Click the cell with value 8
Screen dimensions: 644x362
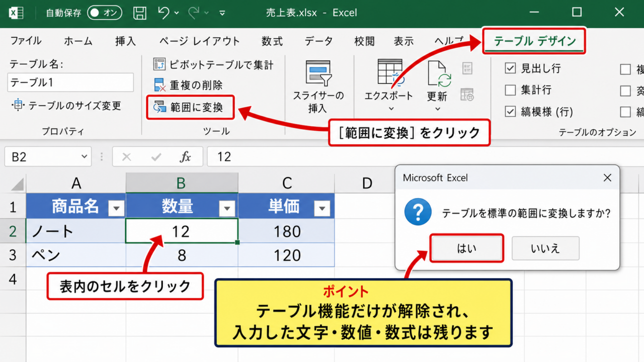[x=182, y=255]
